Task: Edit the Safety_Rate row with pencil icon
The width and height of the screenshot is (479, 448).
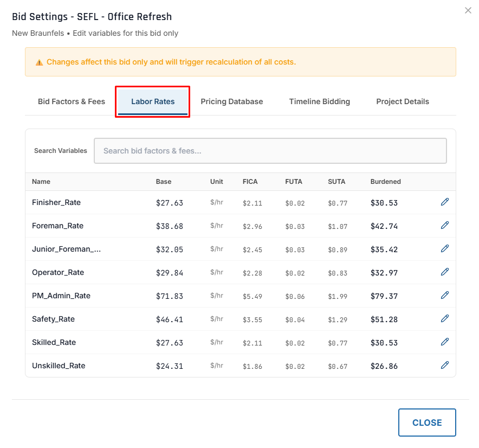Action: (444, 319)
